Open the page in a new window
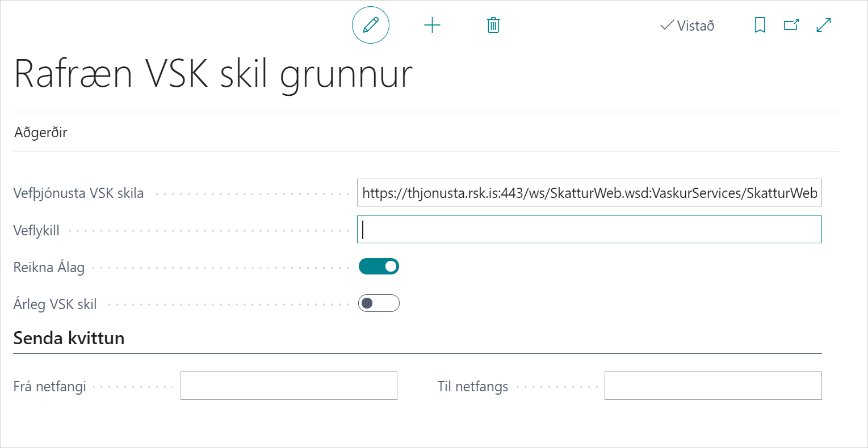868x448 pixels. click(791, 26)
